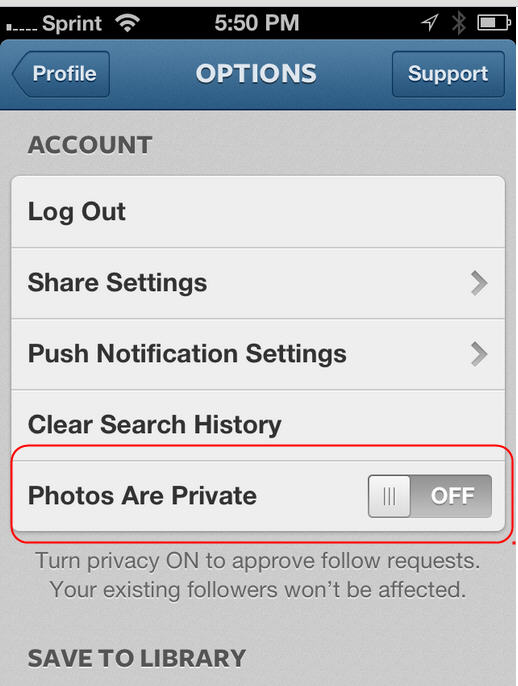Go back using the Profile button
Screen dimensions: 518x686
[x=61, y=74]
